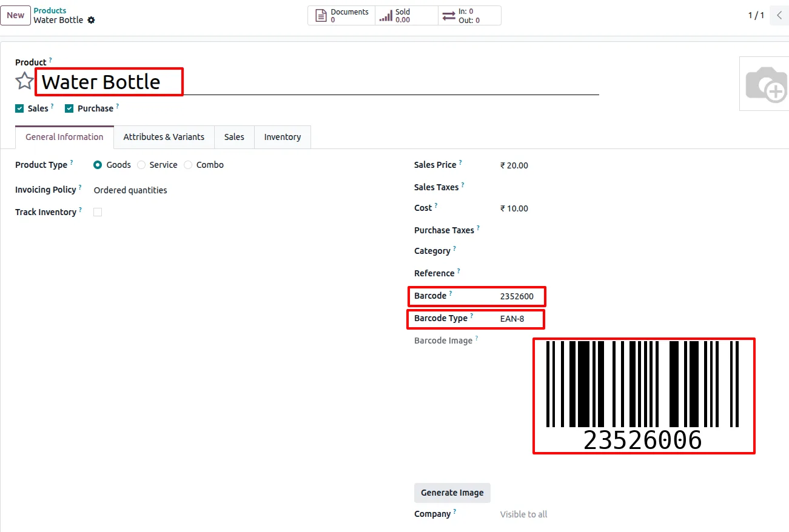Open the Sold statistics button
Image resolution: width=789 pixels, height=532 pixels.
[x=406, y=16]
